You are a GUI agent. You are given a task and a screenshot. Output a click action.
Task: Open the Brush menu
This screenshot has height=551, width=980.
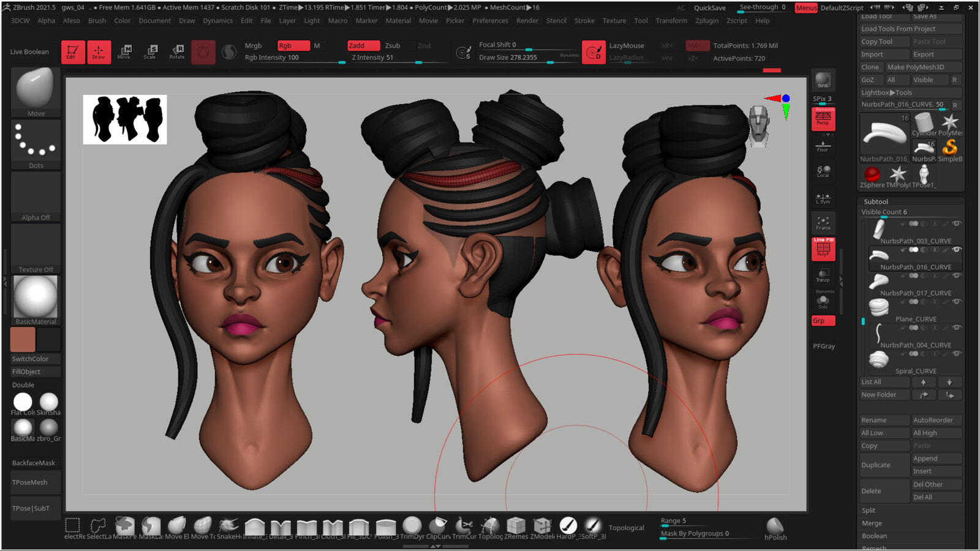[x=97, y=21]
